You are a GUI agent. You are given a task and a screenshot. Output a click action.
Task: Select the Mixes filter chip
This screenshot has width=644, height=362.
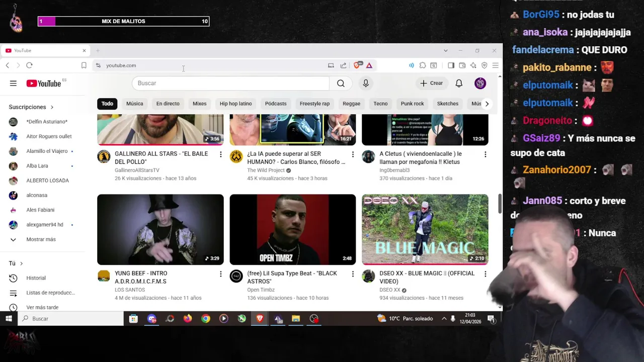(x=199, y=104)
